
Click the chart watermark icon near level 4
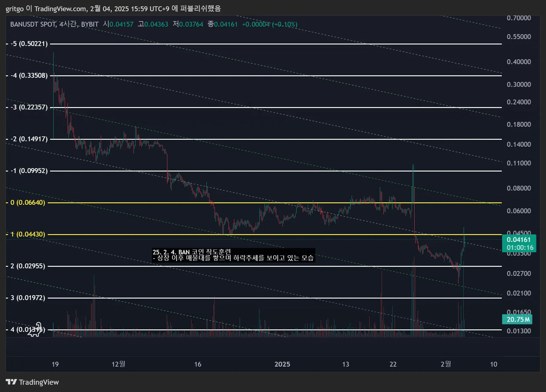click(35, 329)
